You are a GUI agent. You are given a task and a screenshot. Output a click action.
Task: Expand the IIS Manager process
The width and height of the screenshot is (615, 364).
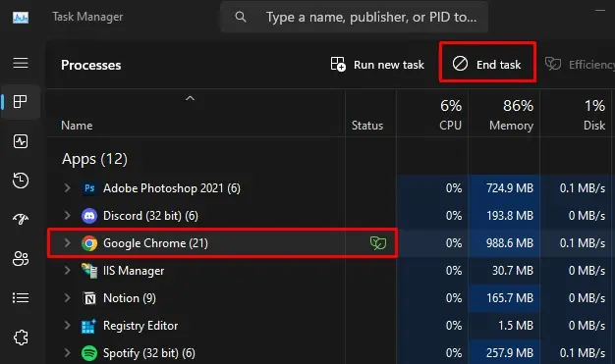coord(68,271)
